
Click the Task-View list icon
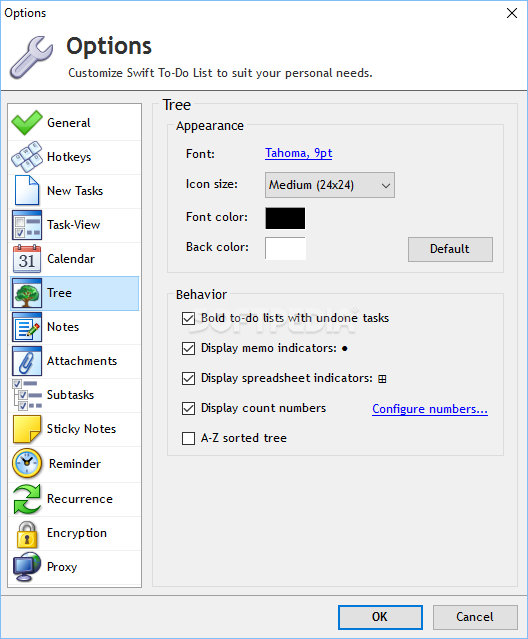click(27, 225)
